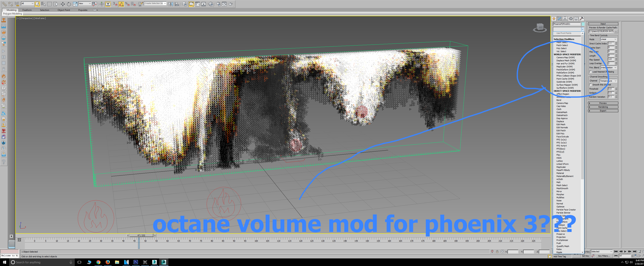Expand the Rendering rollout
This screenshot has width=644, height=266.
coord(603,107)
